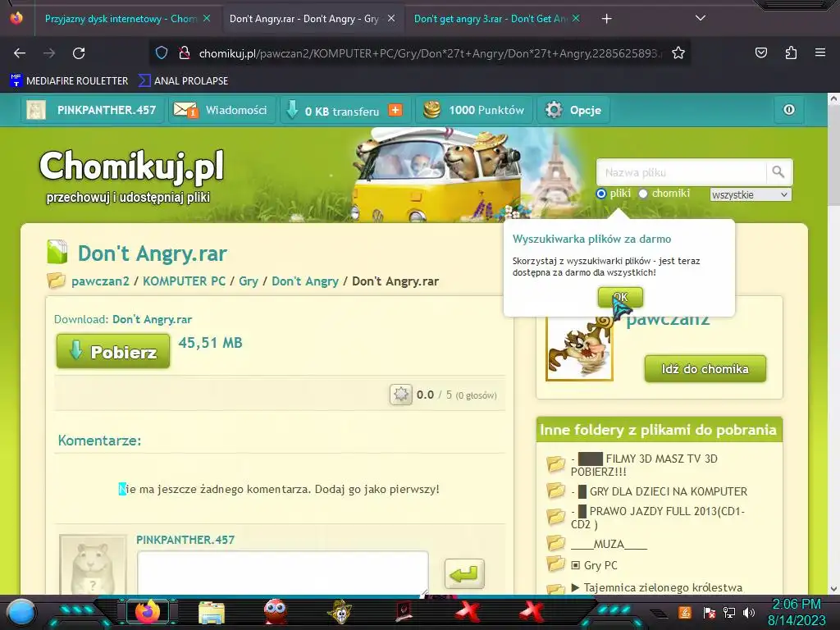Open Firefox from the taskbar
The image size is (840, 630).
pos(148,612)
